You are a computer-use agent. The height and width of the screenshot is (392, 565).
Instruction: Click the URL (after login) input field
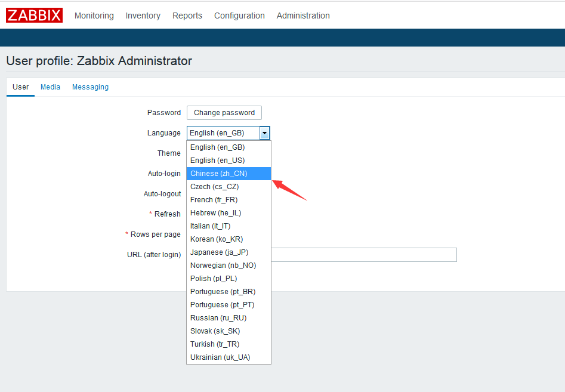(364, 255)
